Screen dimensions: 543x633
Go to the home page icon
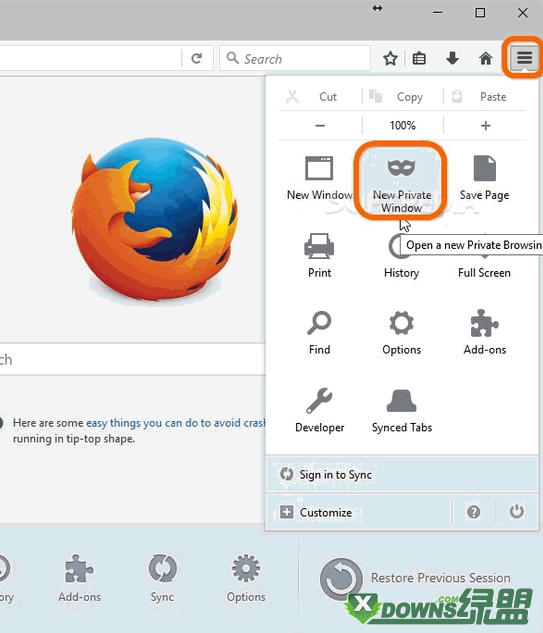point(486,59)
